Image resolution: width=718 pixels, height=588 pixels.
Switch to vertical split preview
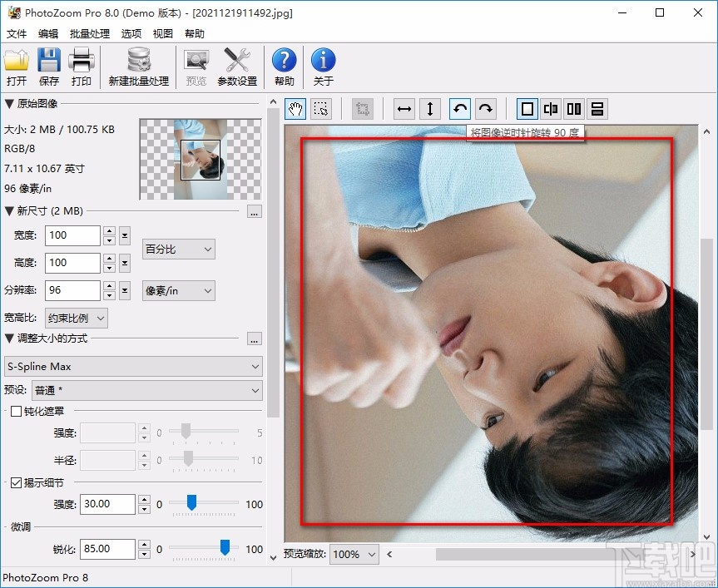tap(551, 109)
